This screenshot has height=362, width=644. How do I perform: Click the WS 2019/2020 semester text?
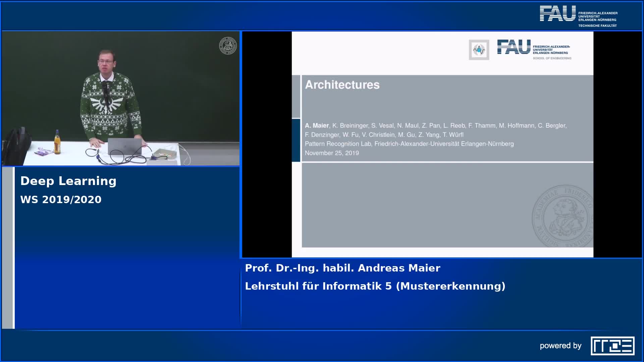(61, 199)
